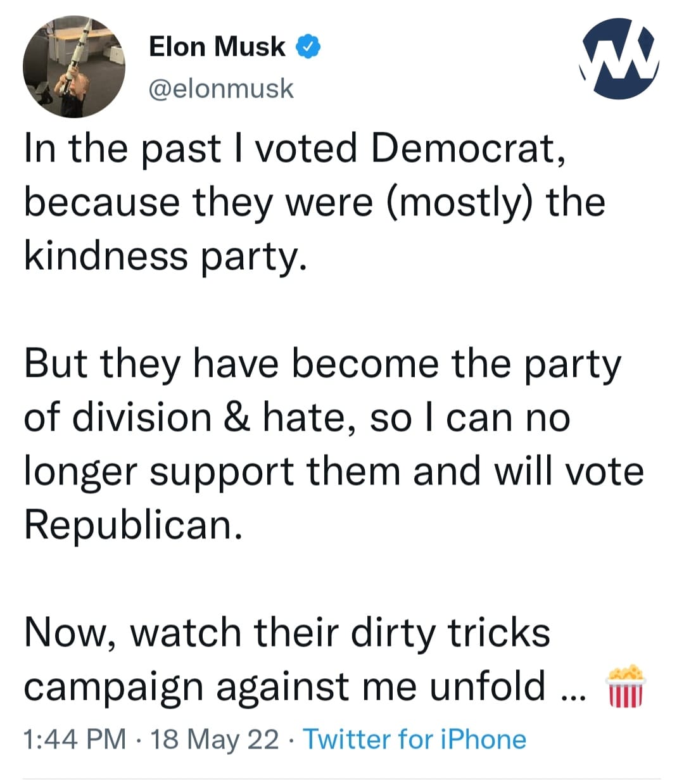Viewport: 684px width, 784px height.
Task: Click the 1:44 PM timestamp
Action: pos(74,739)
